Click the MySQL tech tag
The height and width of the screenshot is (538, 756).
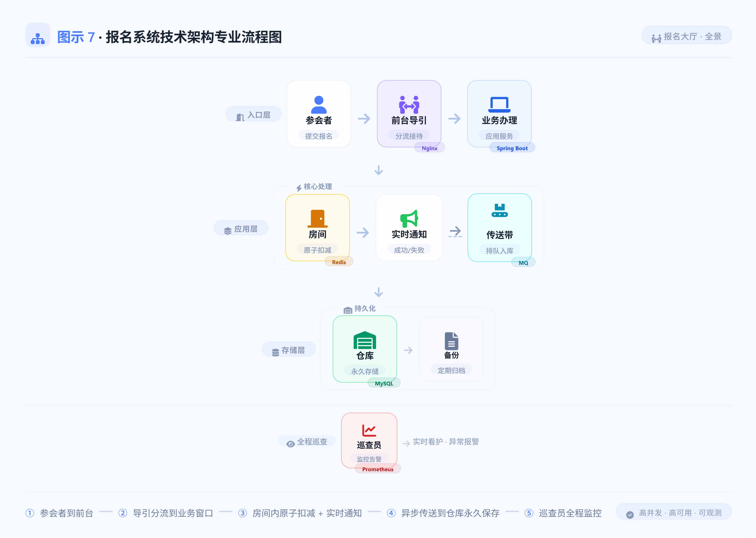(x=384, y=383)
